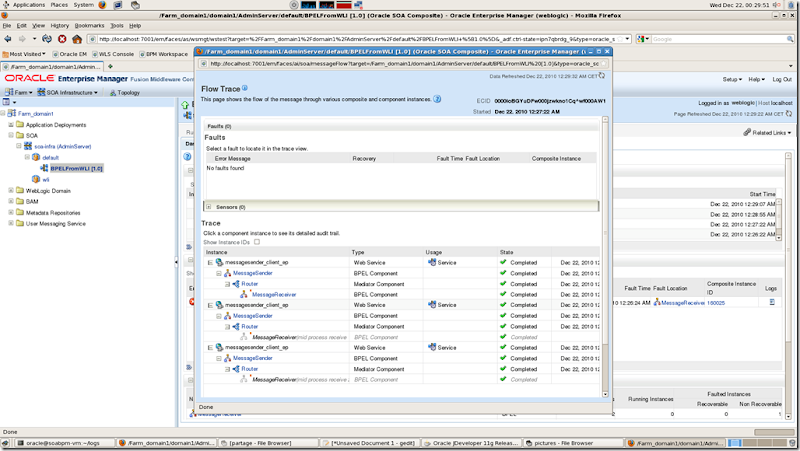Click the main Firefox URL address bar

pyautogui.click(x=356, y=39)
